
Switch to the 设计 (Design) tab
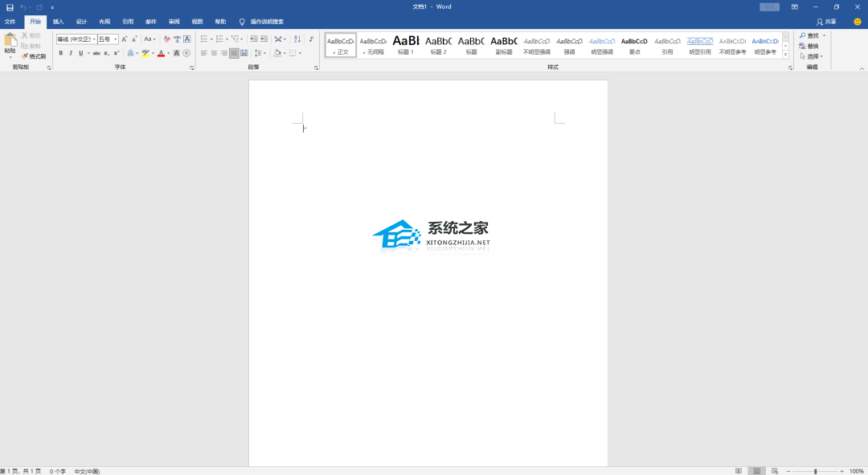coord(82,22)
